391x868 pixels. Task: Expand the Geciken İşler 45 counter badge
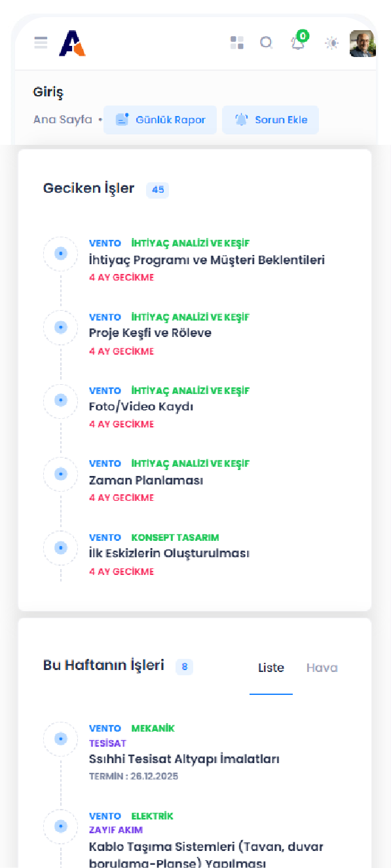(157, 189)
